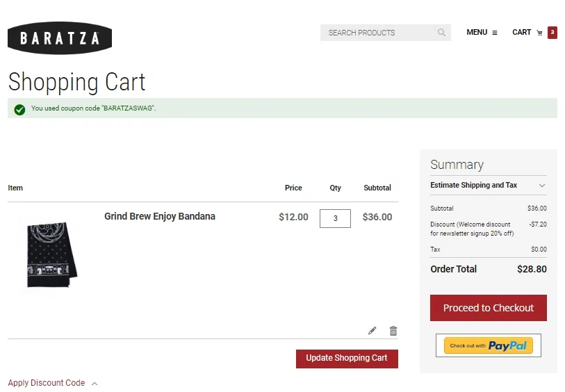Edit the bandana item with pencil icon

coord(372,331)
